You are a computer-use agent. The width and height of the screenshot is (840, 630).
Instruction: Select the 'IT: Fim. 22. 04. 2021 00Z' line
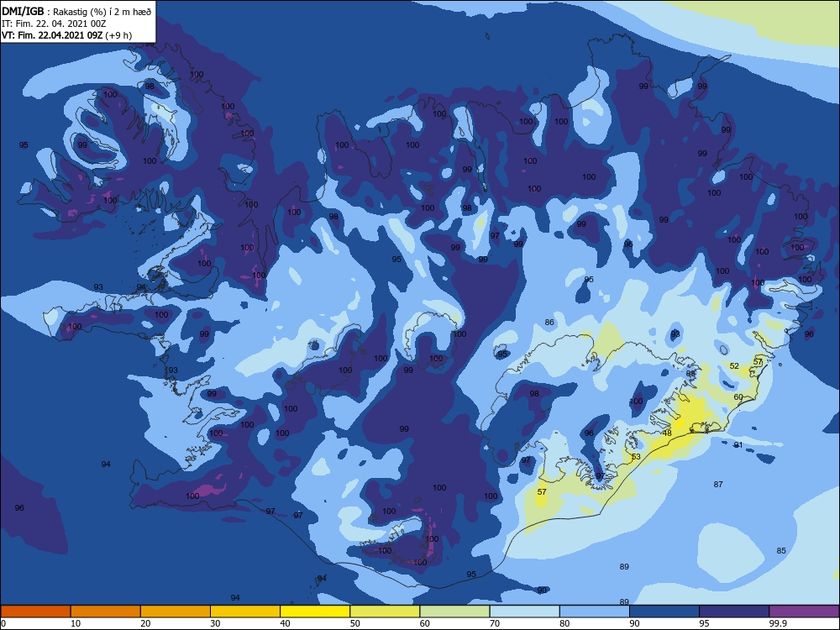point(54,24)
